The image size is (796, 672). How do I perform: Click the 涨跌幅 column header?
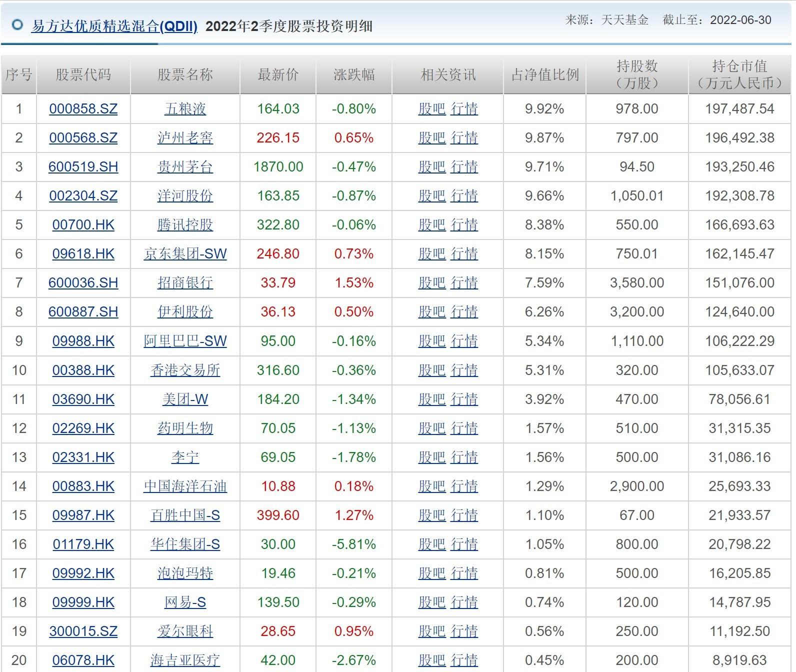354,74
